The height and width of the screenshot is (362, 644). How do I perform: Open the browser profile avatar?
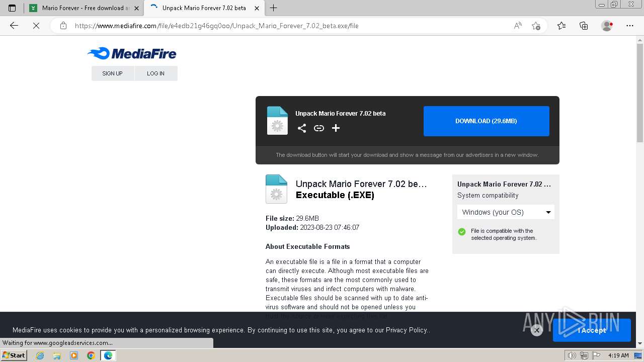[x=607, y=26]
